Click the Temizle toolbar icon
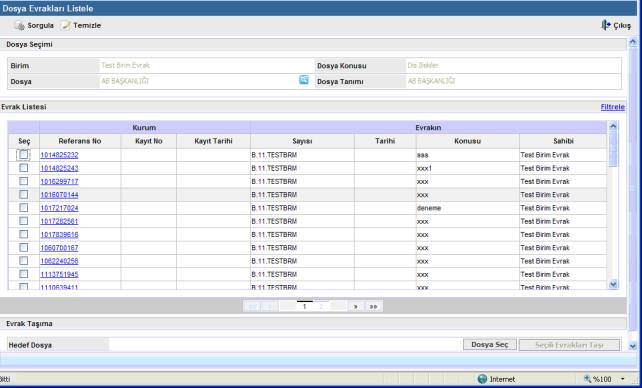 pyautogui.click(x=66, y=25)
